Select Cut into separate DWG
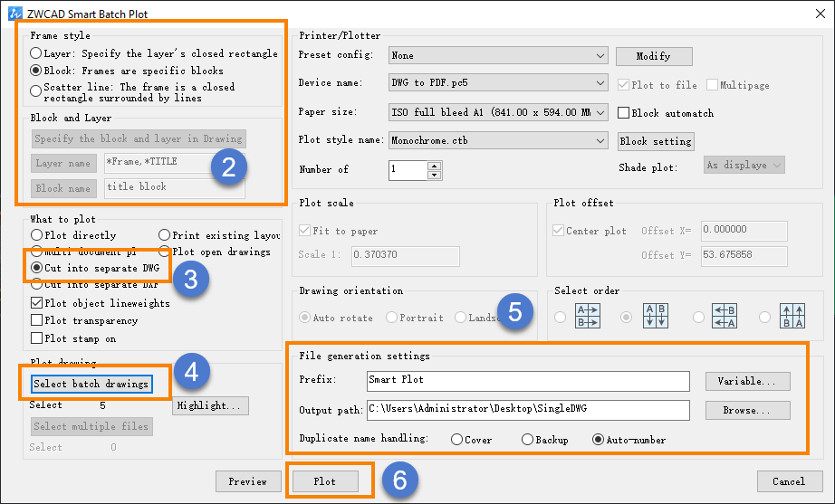Viewport: 835px width, 504px height. [x=36, y=268]
